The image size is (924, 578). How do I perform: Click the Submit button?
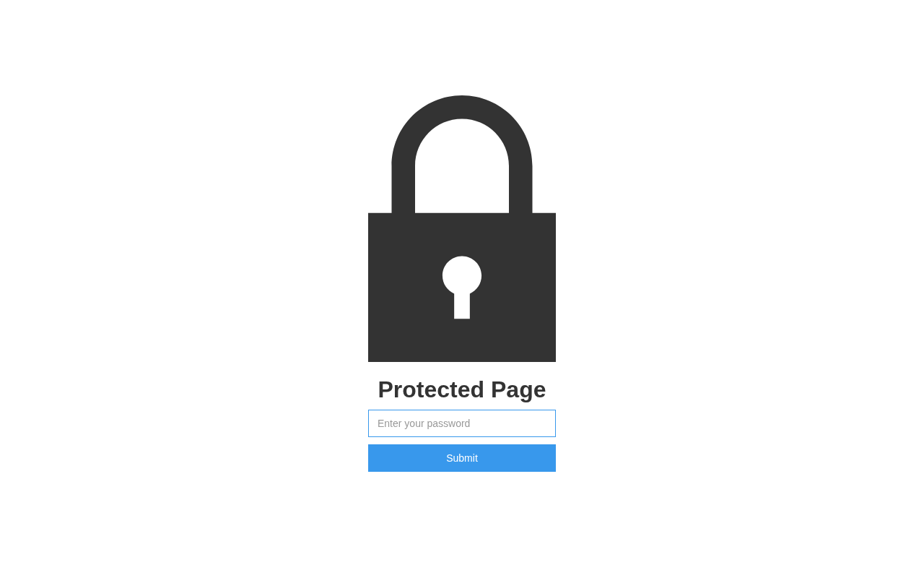[462, 458]
